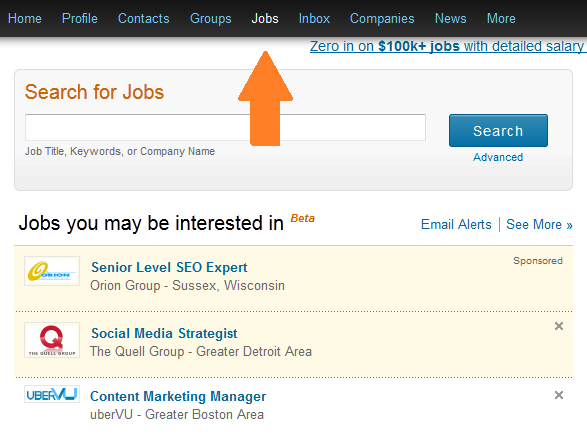The image size is (587, 436).
Task: Open the News navigation item
Action: click(451, 18)
